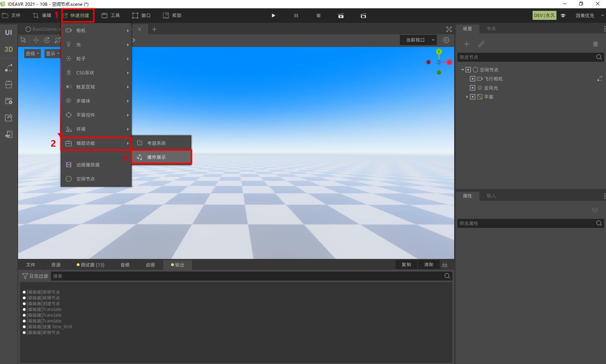Select 爆炸展示 in the submenu

pyautogui.click(x=161, y=157)
